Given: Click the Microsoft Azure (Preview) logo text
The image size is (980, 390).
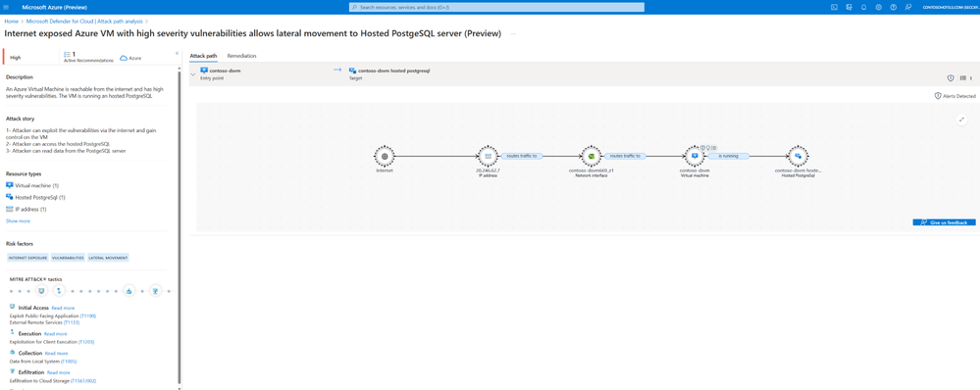Looking at the screenshot, I should tap(55, 8).
